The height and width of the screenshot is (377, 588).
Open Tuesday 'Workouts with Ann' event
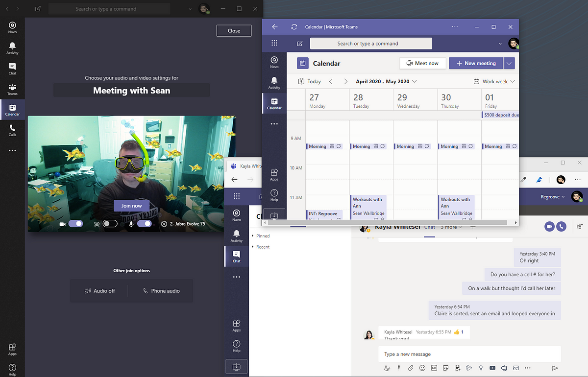[368, 206]
